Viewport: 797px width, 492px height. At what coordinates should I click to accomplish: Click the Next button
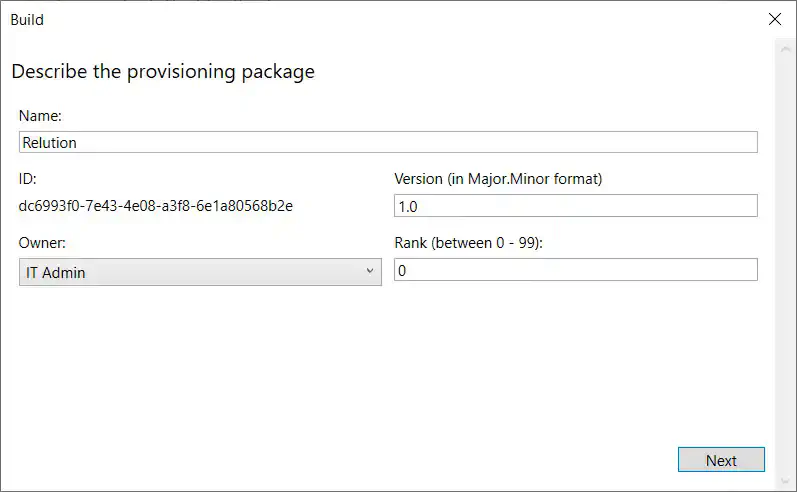click(720, 460)
